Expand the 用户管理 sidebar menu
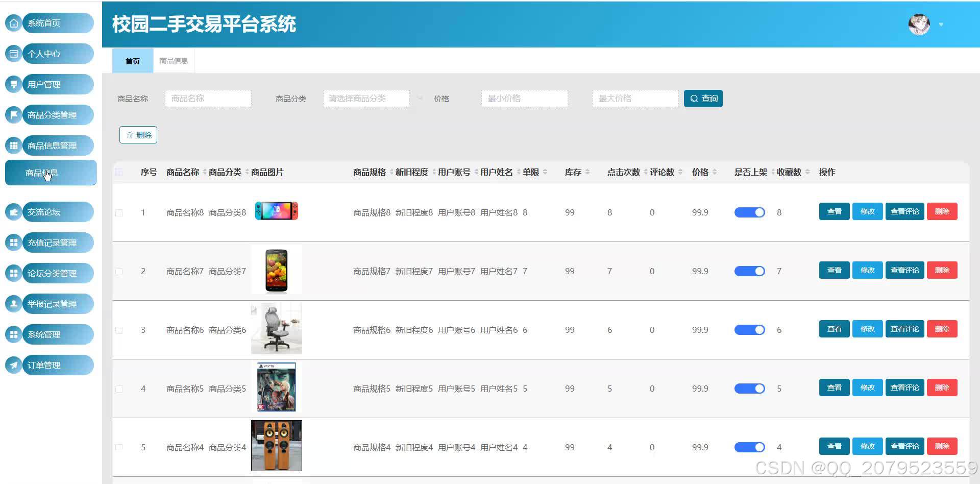 58,84
